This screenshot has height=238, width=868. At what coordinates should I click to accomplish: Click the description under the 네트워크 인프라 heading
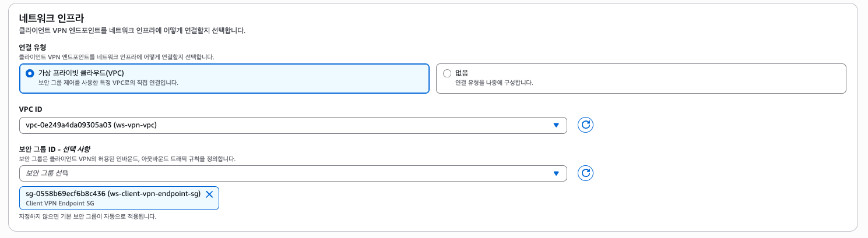(132, 30)
